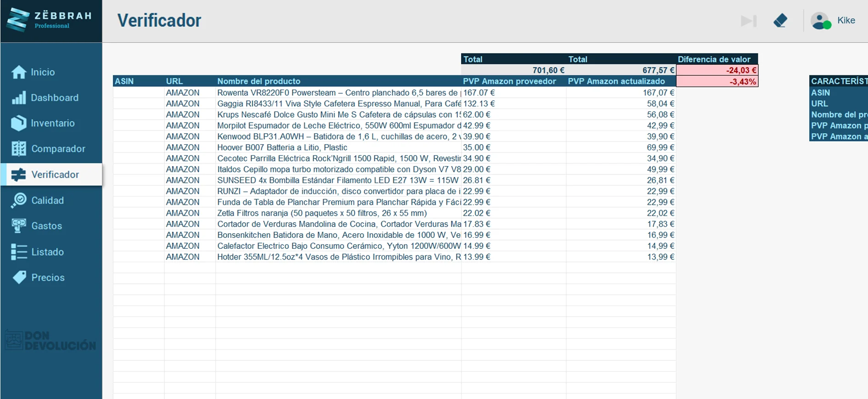Select the 58,04 € updated price cell

click(x=621, y=104)
